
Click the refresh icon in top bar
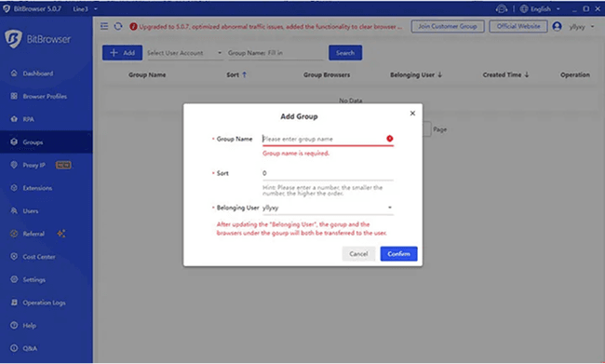118,26
